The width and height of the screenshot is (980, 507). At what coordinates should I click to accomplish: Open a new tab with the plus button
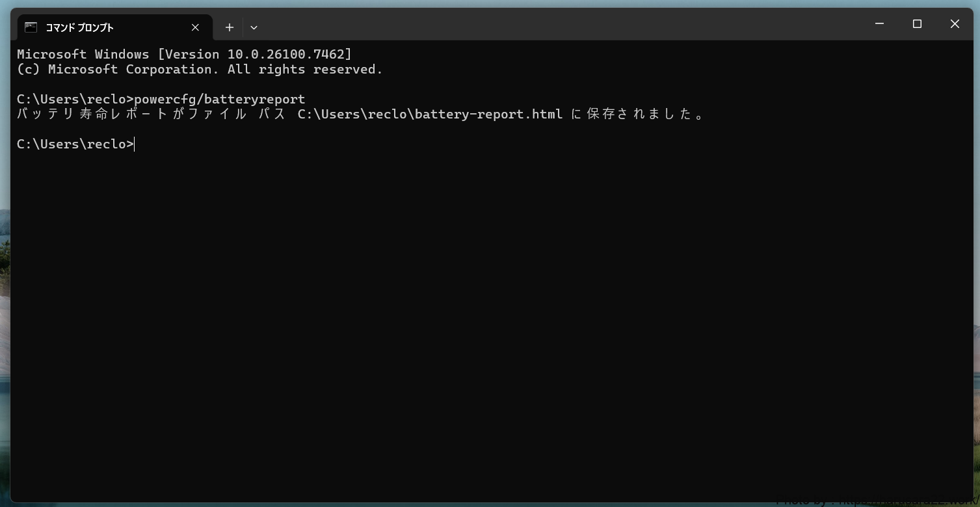(229, 27)
